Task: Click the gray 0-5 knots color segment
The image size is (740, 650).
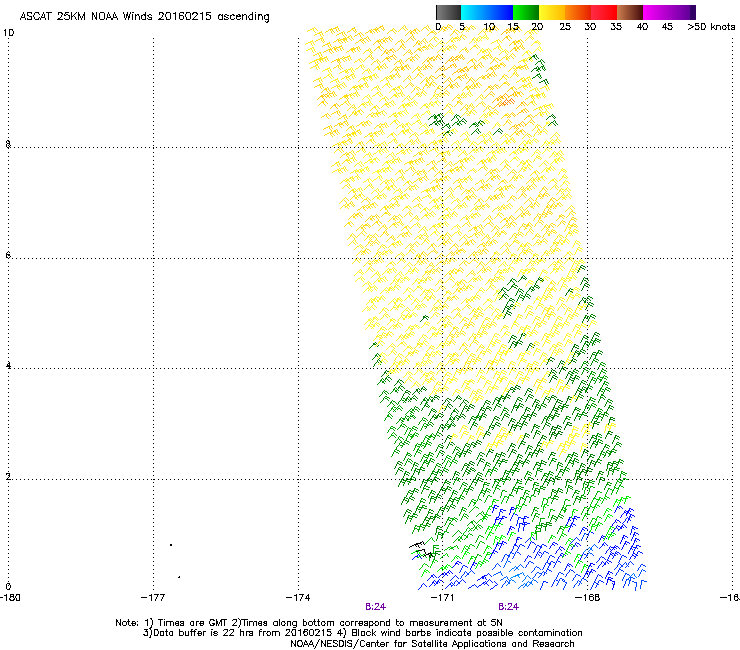Action: pos(448,12)
